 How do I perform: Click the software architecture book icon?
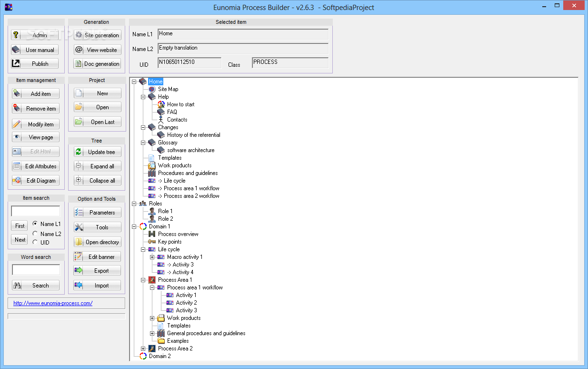[161, 150]
